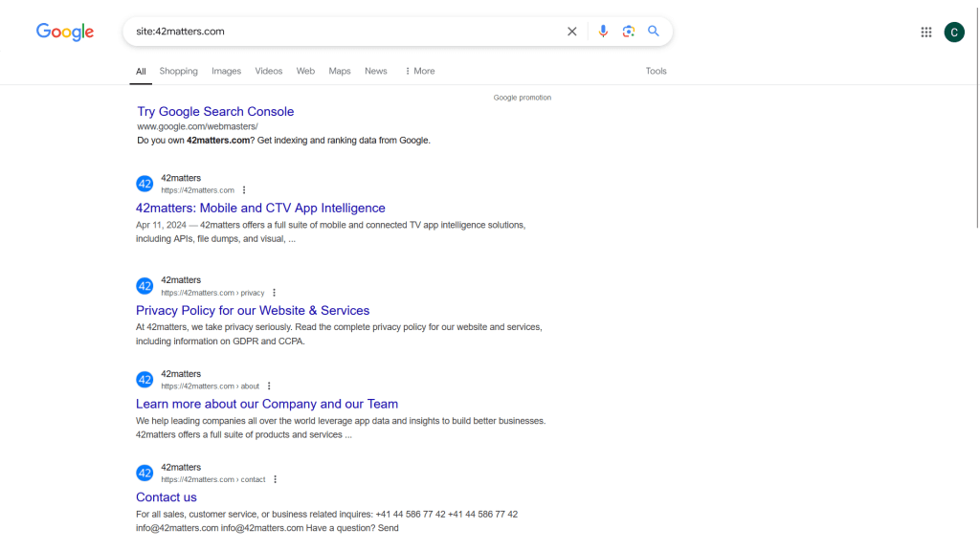Viewport: 980px width, 551px height.
Task: Open the Tools options
Action: pyautogui.click(x=656, y=70)
